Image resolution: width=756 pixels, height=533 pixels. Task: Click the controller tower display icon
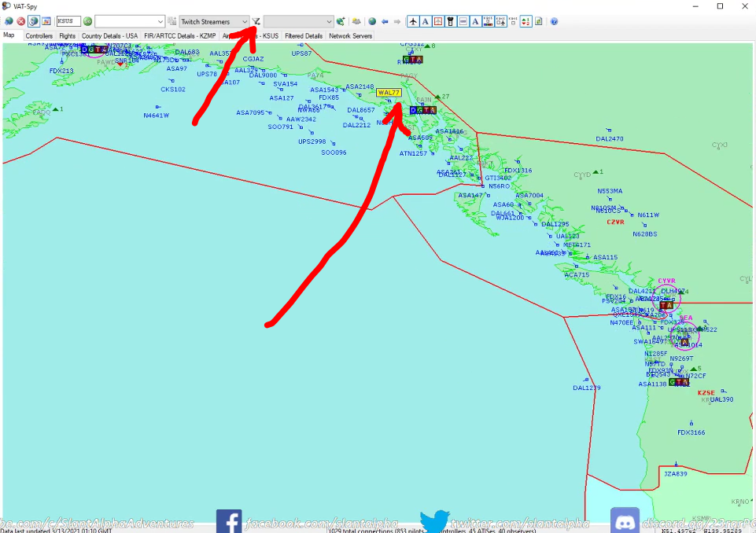451,21
